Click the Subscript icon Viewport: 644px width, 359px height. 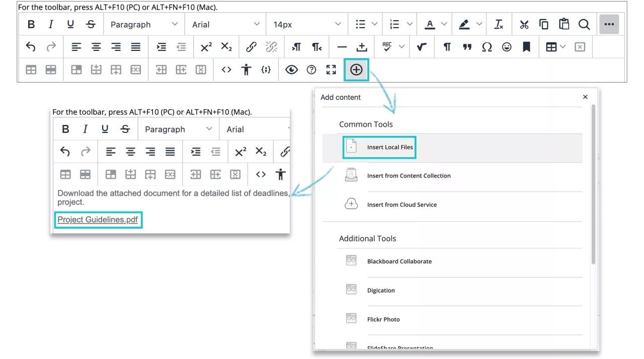coord(226,46)
